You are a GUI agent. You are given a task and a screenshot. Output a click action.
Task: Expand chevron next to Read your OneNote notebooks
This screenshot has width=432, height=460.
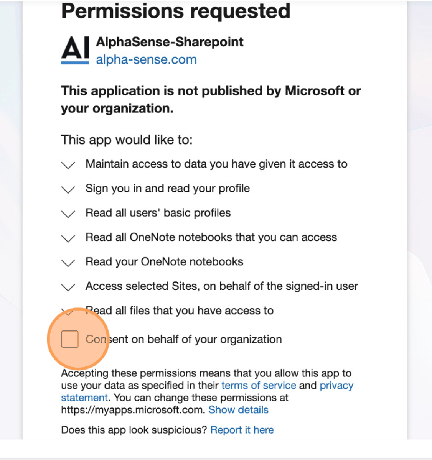pyautogui.click(x=68, y=262)
